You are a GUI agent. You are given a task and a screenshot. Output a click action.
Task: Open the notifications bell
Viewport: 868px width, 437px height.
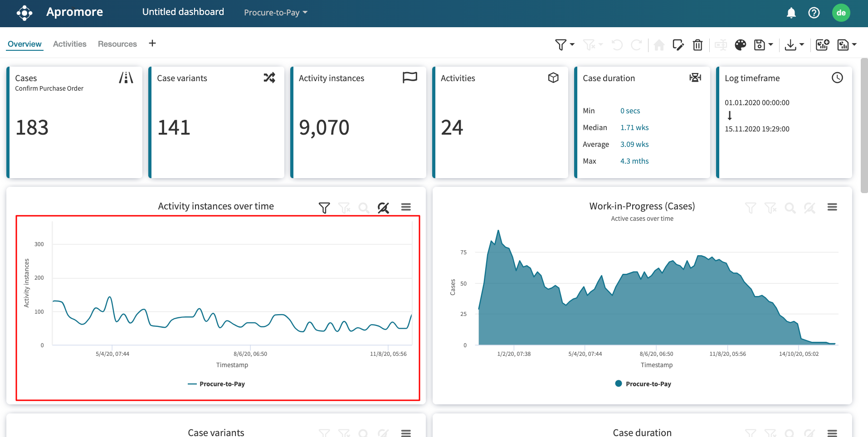791,13
